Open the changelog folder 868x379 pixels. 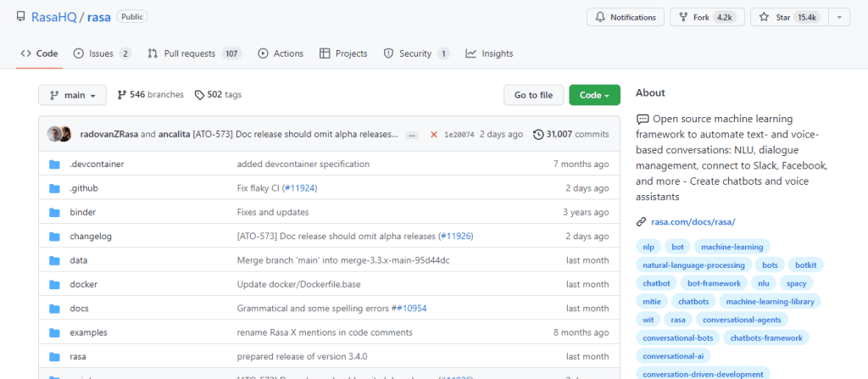point(91,236)
